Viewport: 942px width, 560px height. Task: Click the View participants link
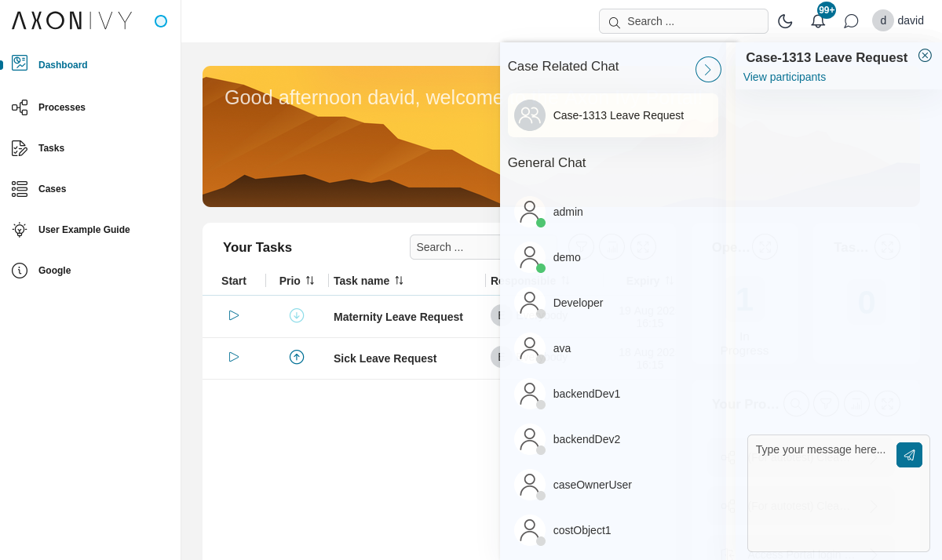coord(784,77)
